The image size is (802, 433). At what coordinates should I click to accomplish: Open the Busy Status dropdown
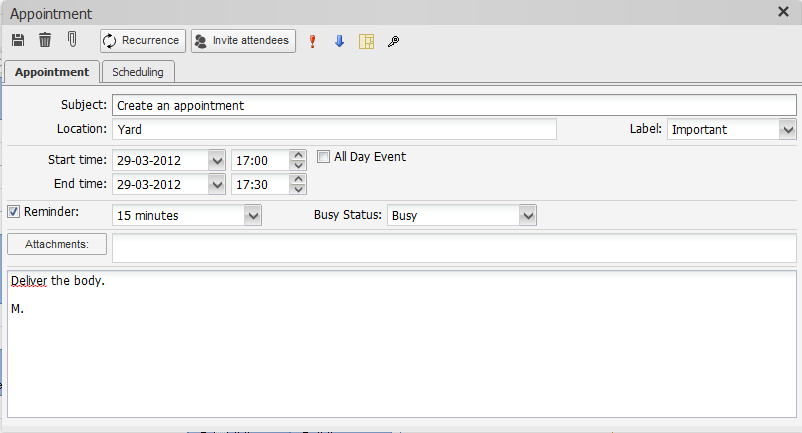pos(528,215)
